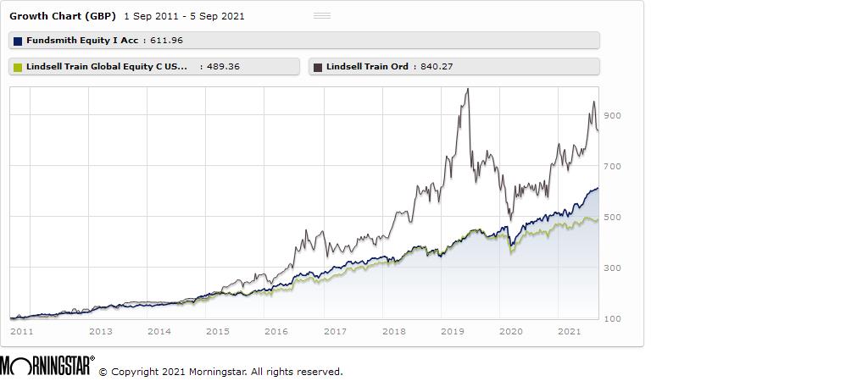Click the drag handle icon above legend
Image resolution: width=868 pixels, height=392 pixels.
[x=322, y=15]
